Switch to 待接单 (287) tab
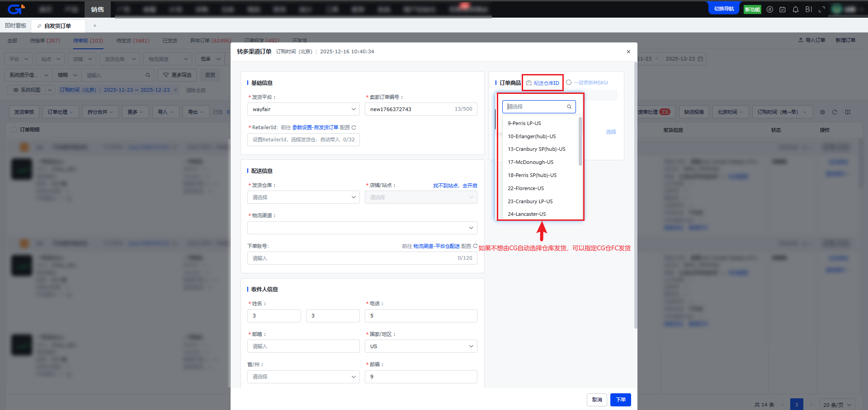The height and width of the screenshot is (410, 868). pos(45,41)
